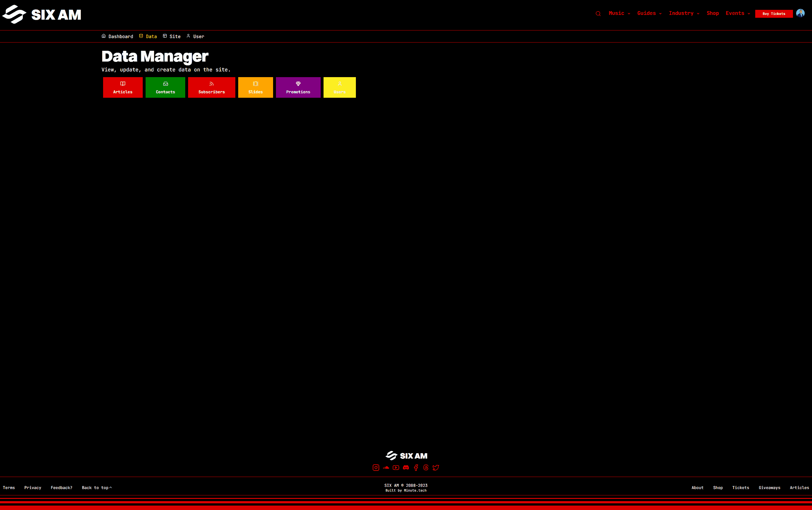Screen dimensions: 812x510
Task: Open the Discord footer icon
Action: 406,467
